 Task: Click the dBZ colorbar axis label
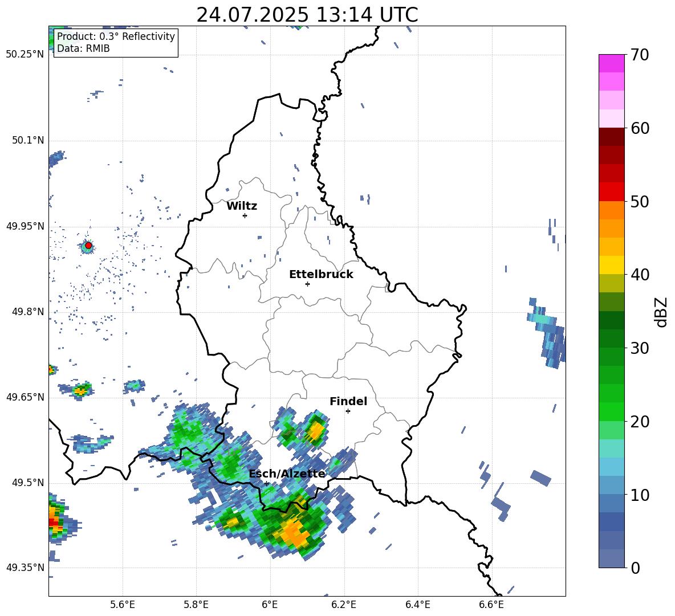tap(662, 312)
